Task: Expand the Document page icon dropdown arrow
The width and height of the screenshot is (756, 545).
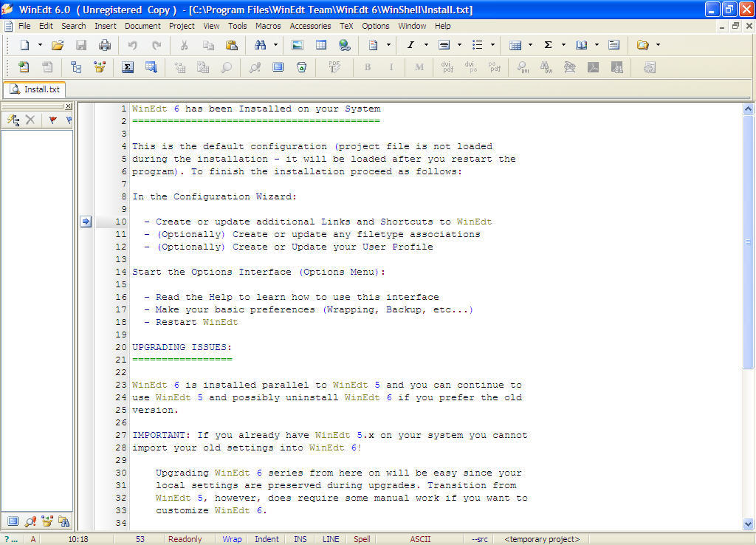Action: (388, 45)
